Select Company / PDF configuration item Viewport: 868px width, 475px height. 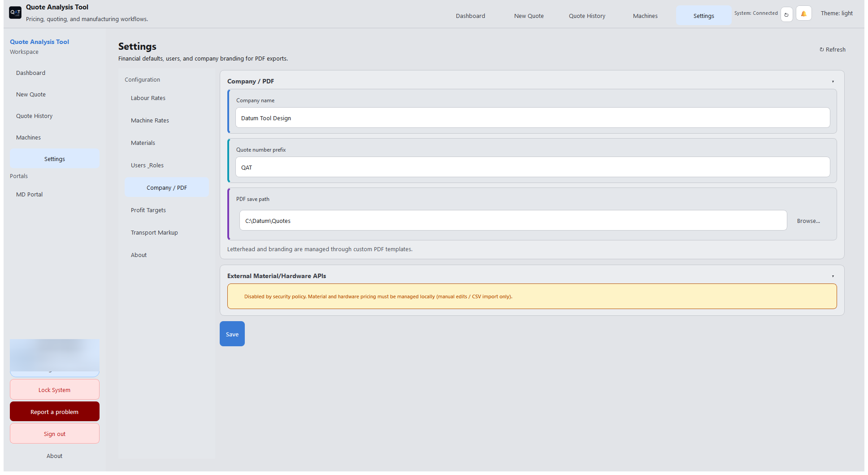click(167, 187)
